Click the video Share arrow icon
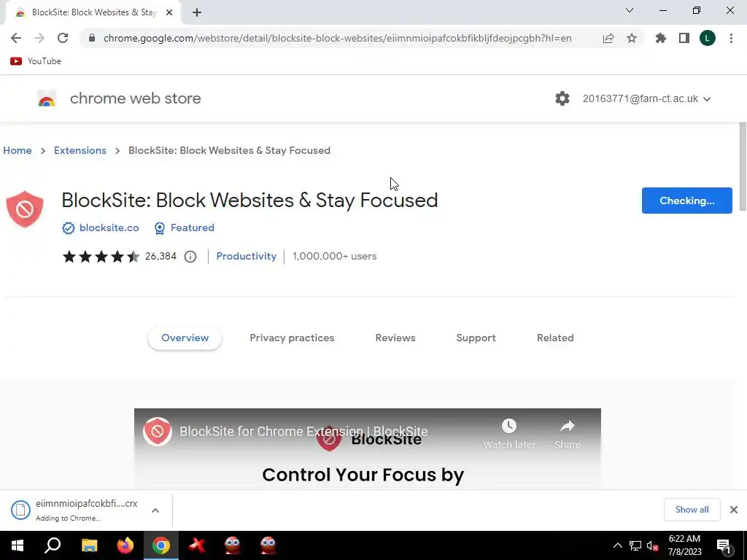Viewport: 747px width, 560px height. coord(567,426)
